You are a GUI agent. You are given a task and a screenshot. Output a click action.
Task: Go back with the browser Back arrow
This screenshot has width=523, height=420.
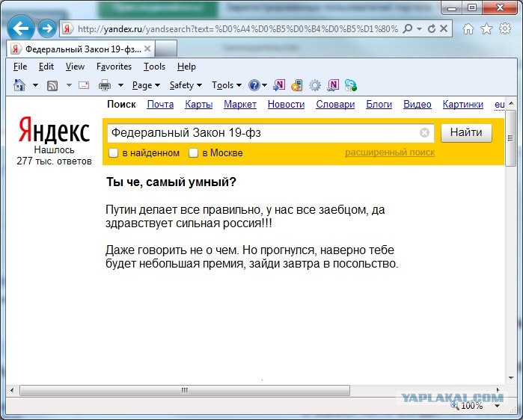[x=21, y=28]
